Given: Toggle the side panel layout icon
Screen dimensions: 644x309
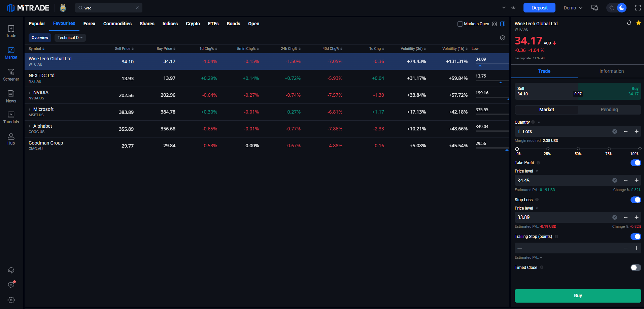Looking at the screenshot, I should pyautogui.click(x=503, y=24).
